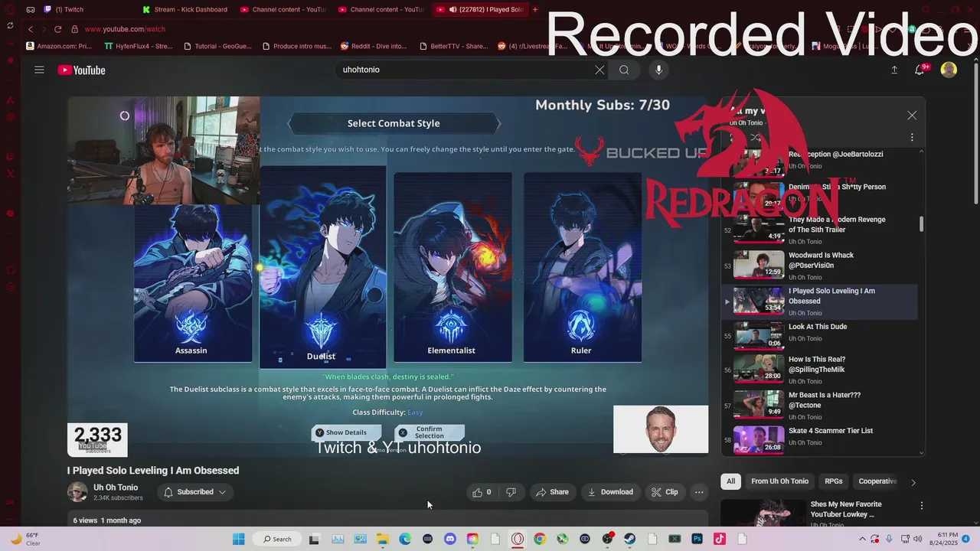Show more filter chips with arrow
Image resolution: width=980 pixels, height=551 pixels.
pyautogui.click(x=913, y=482)
